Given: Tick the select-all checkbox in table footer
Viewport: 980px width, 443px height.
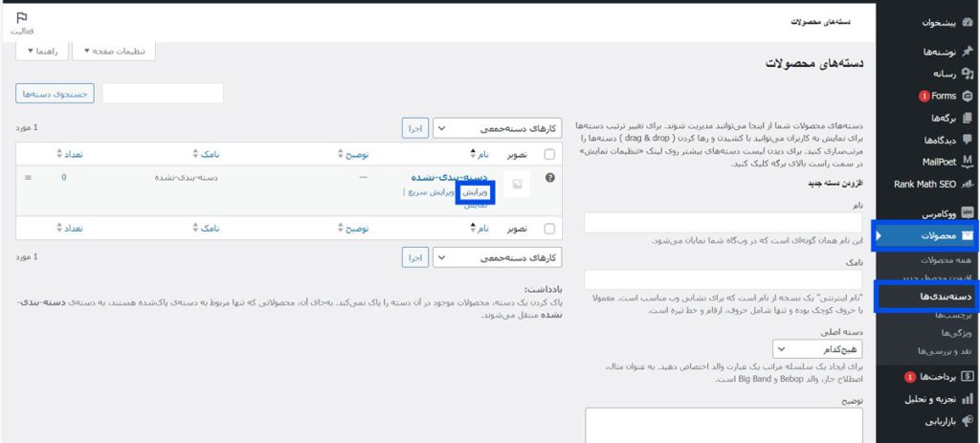Looking at the screenshot, I should click(x=549, y=229).
